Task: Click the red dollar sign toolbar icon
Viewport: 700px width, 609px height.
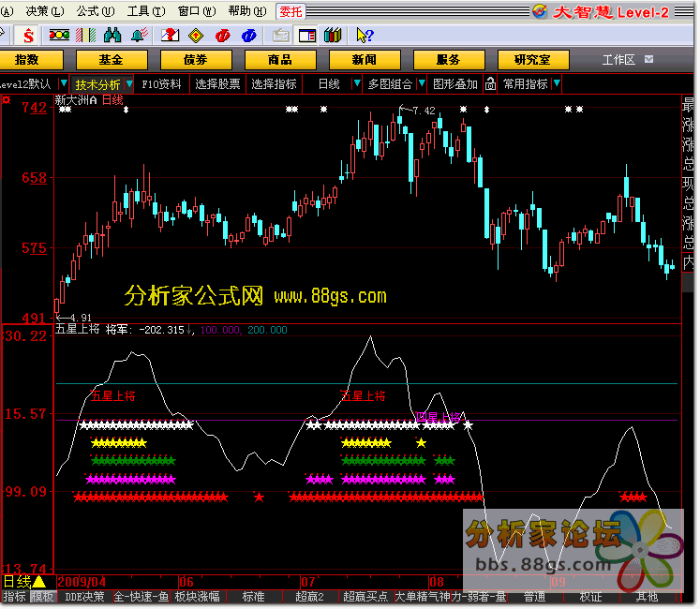Action: [x=28, y=36]
